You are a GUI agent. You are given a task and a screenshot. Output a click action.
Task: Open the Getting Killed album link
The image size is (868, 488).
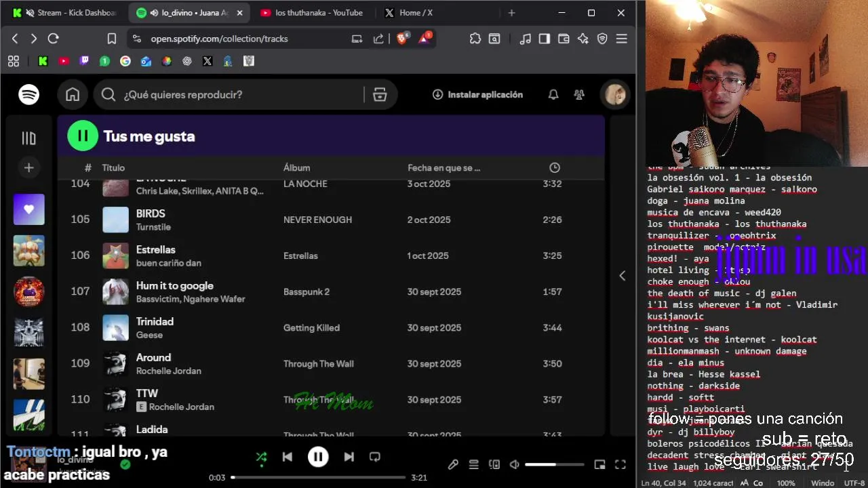click(311, 327)
